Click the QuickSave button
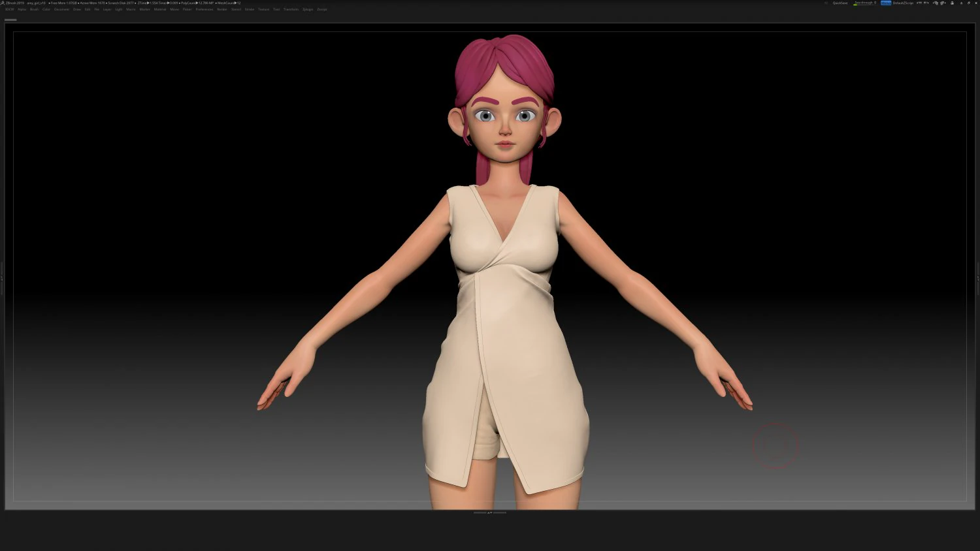The image size is (980, 551). (840, 3)
